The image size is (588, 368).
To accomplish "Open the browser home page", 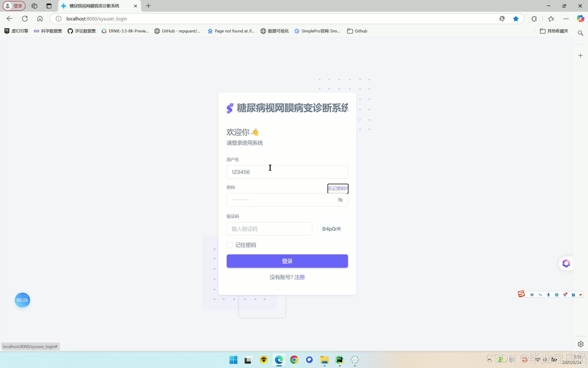I will click(40, 19).
